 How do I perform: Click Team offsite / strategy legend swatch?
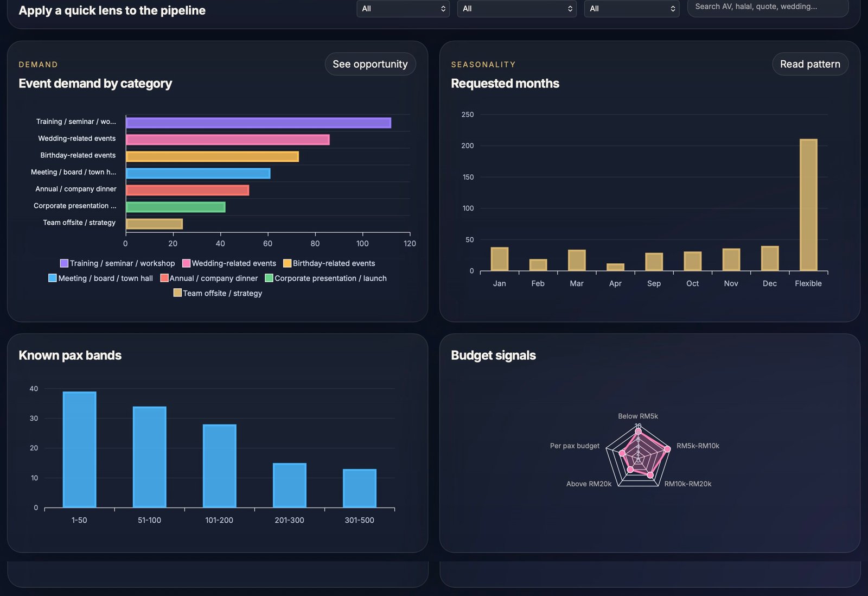point(177,293)
